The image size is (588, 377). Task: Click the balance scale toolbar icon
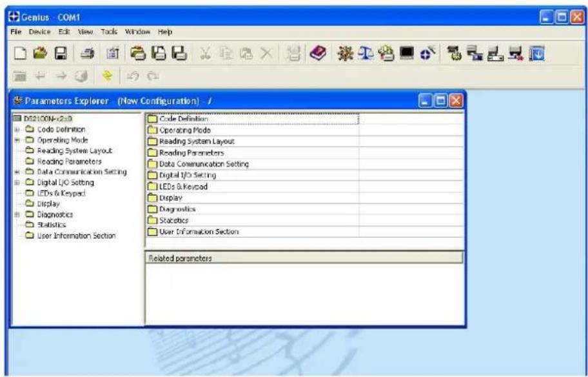tap(366, 54)
